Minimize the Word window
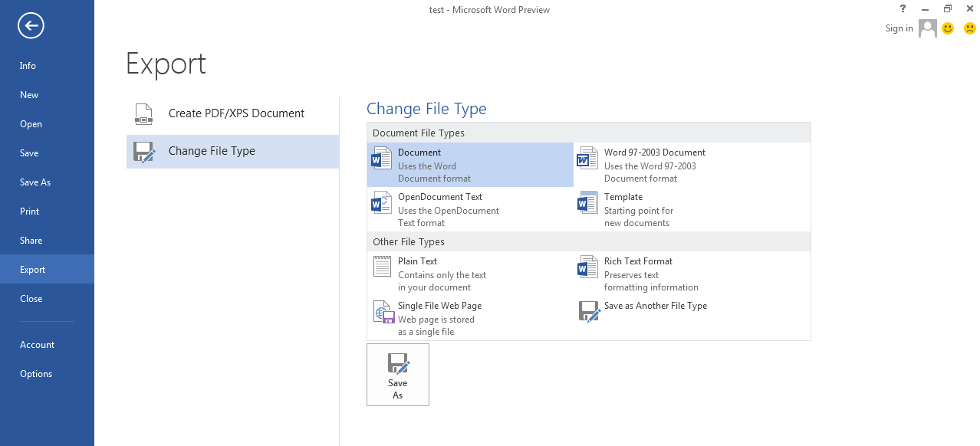Screen dimensions: 980x446 pyautogui.click(x=926, y=9)
